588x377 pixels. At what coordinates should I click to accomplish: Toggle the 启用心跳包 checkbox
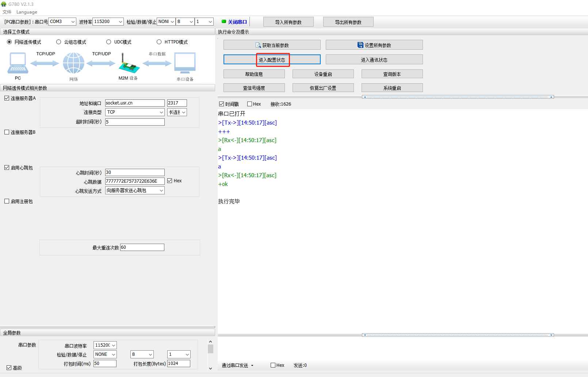point(7,168)
